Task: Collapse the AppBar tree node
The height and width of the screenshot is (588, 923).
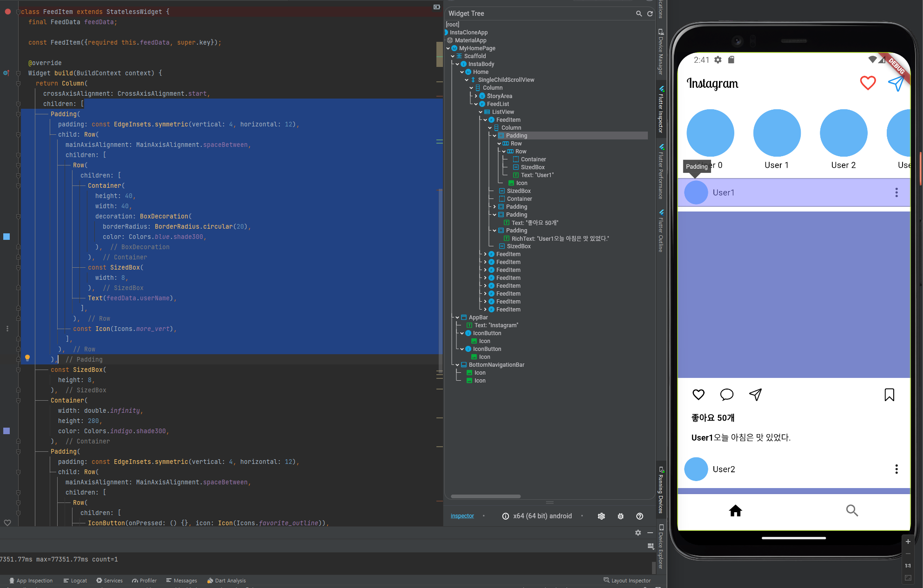Action: click(x=457, y=317)
